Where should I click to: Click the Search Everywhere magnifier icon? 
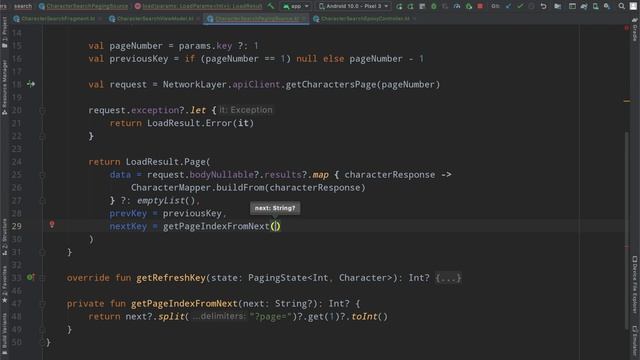coord(621,6)
